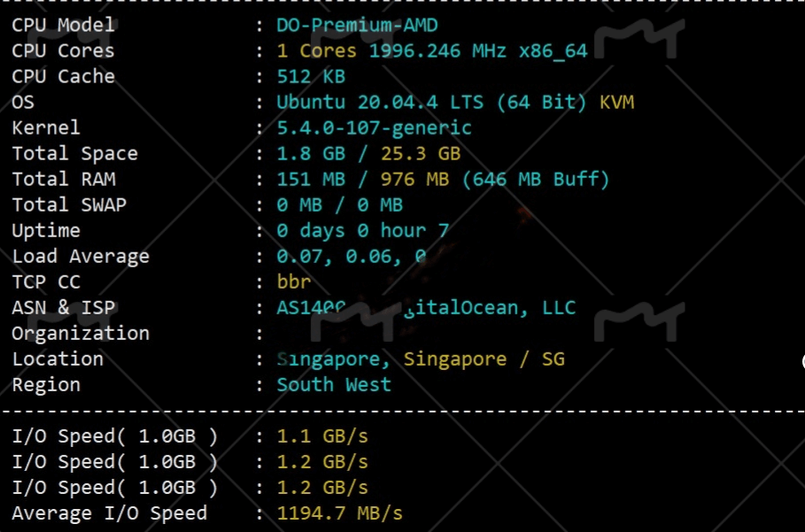Select '0 days 0 hour 7' uptime
Image resolution: width=805 pixels, height=532 pixels.
(363, 231)
